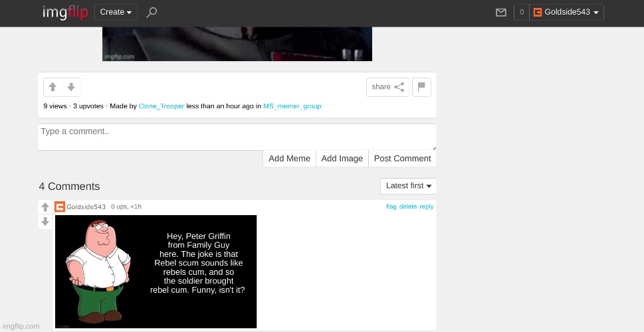644x332 pixels.
Task: Click the search magnifier icon
Action: (152, 13)
